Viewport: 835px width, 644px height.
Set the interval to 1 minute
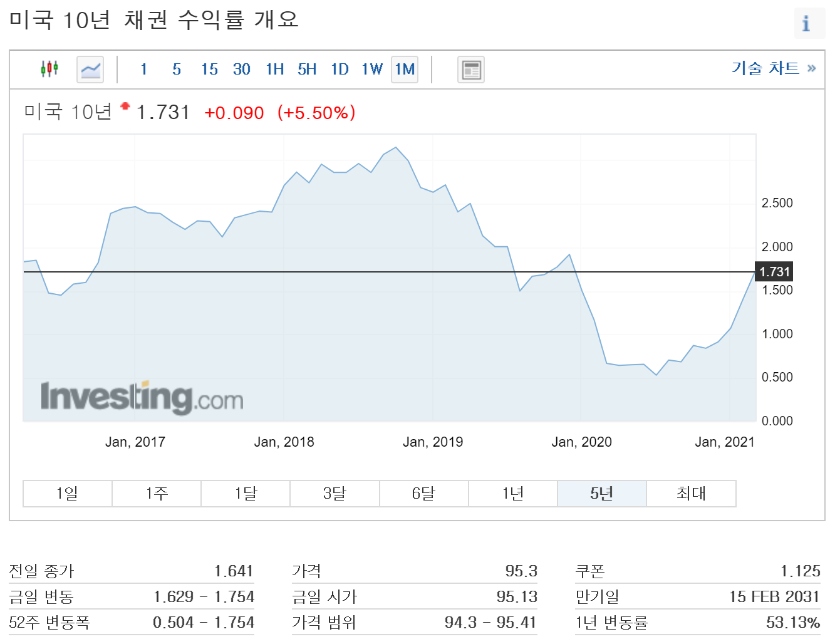click(x=144, y=69)
